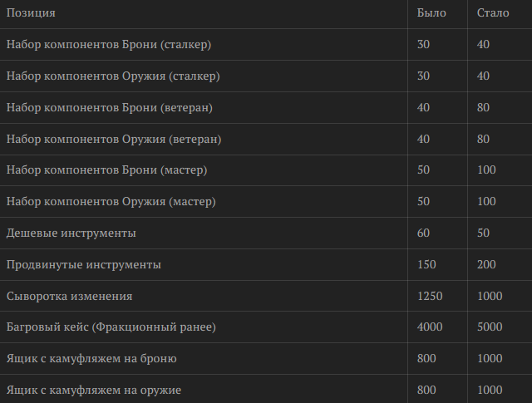Image resolution: width=532 pixels, height=403 pixels.
Task: Click the old price value 4000
Action: coord(430,327)
